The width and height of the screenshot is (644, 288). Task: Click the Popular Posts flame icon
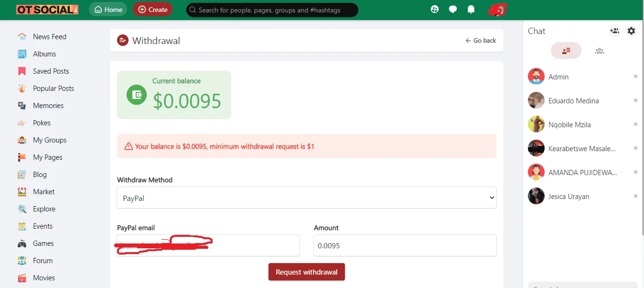[x=22, y=89]
